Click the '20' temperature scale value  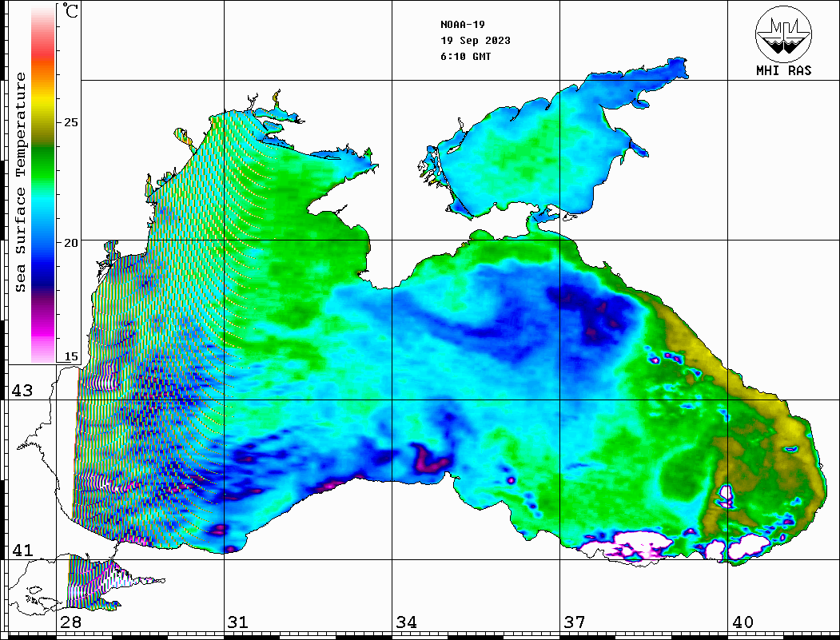coord(70,243)
